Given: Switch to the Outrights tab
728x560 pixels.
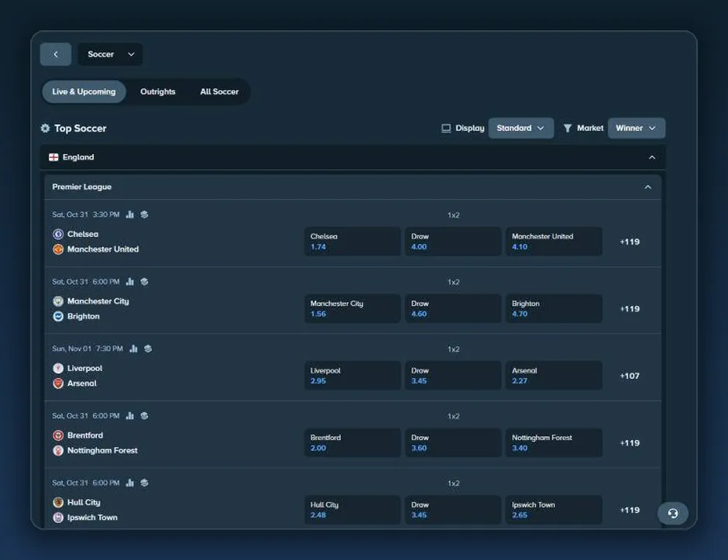Looking at the screenshot, I should 158,92.
